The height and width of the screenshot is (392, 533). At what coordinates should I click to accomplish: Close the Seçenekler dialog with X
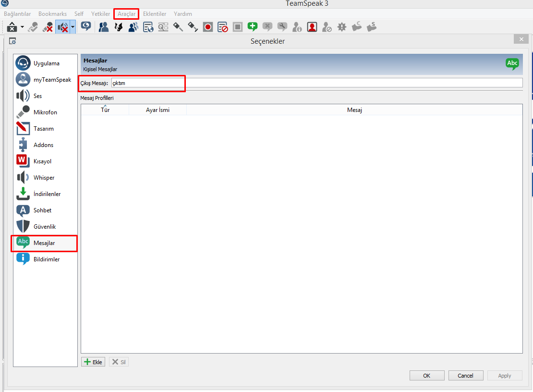pos(521,39)
